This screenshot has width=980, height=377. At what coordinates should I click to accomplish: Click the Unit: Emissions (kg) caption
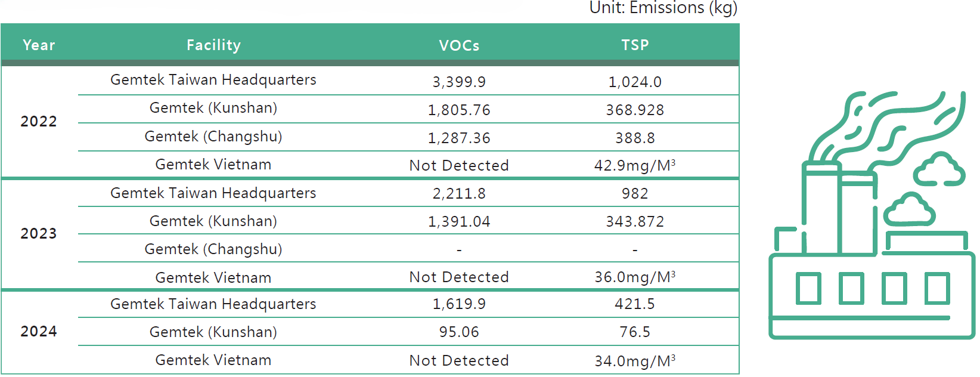click(663, 8)
